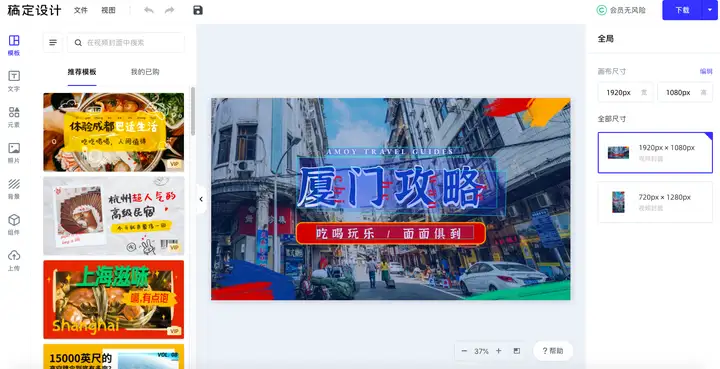Click the search magnifier icon
This screenshot has height=369, width=720.
point(78,43)
